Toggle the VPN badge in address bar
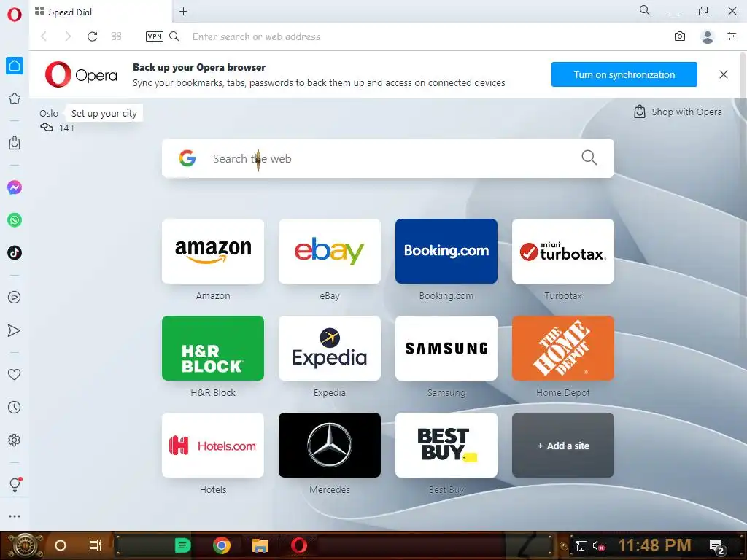 click(x=155, y=36)
